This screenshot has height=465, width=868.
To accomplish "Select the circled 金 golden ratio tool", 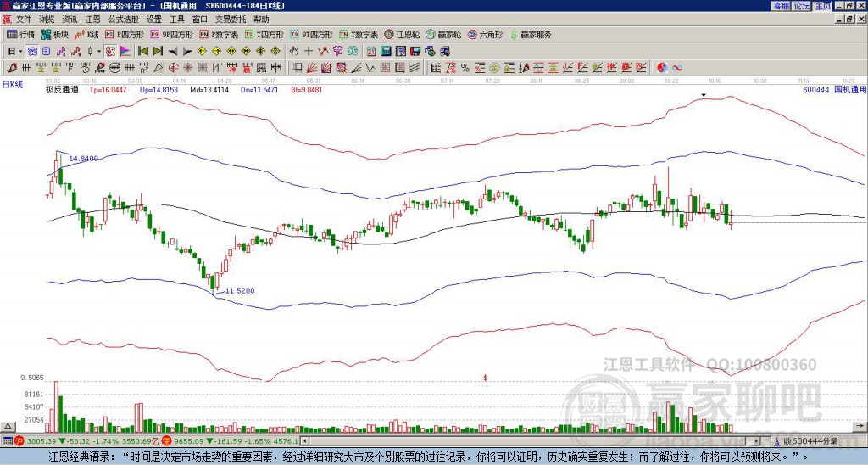I will [x=493, y=68].
